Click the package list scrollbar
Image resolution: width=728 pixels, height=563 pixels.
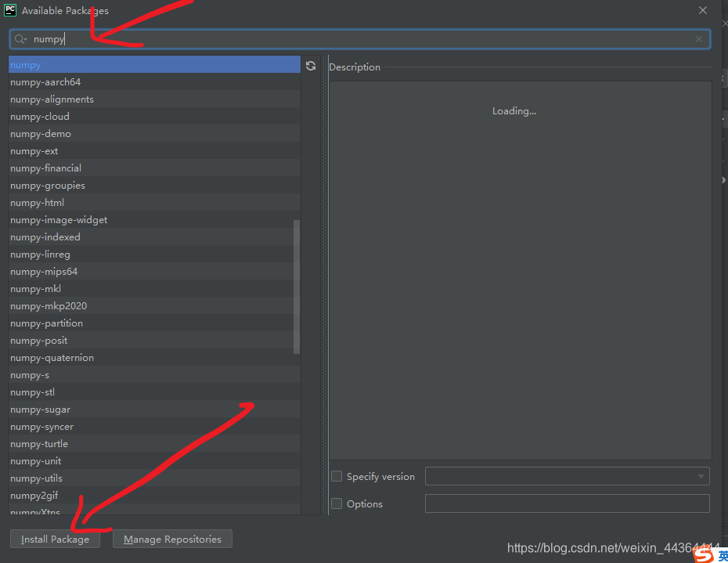click(297, 287)
